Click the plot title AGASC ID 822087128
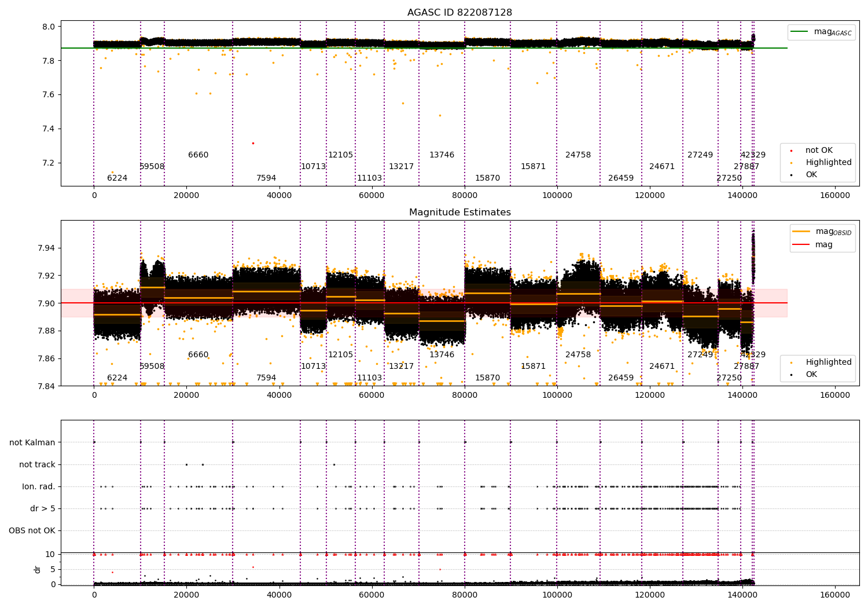The height and width of the screenshot is (608, 868). [459, 13]
